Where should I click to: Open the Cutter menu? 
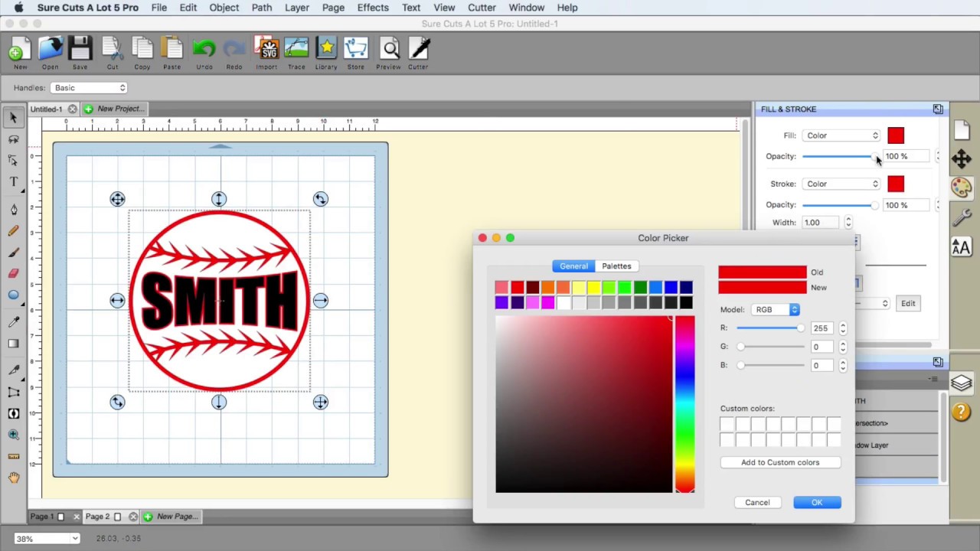tap(482, 8)
